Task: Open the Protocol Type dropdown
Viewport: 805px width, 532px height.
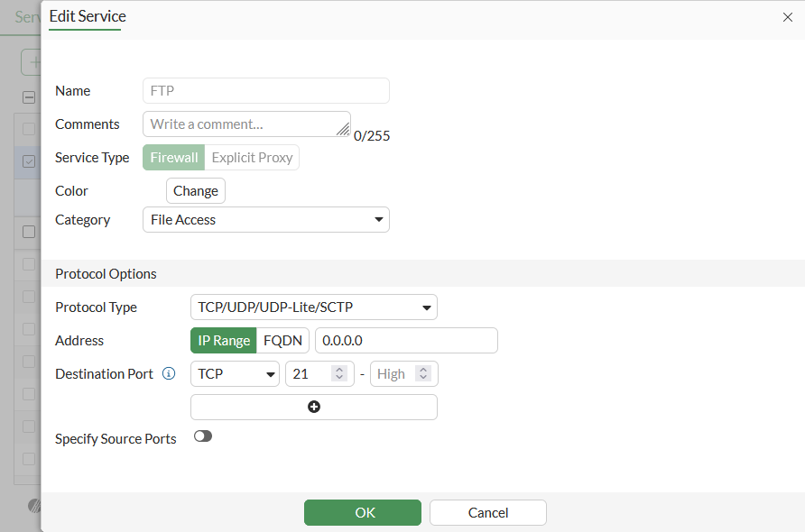Action: (x=314, y=307)
